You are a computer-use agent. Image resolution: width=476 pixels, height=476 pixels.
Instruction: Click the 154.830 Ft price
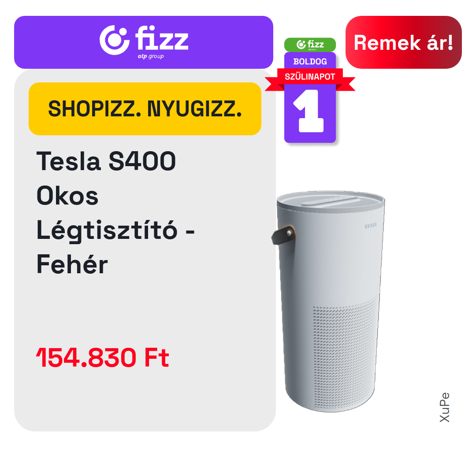[103, 357]
